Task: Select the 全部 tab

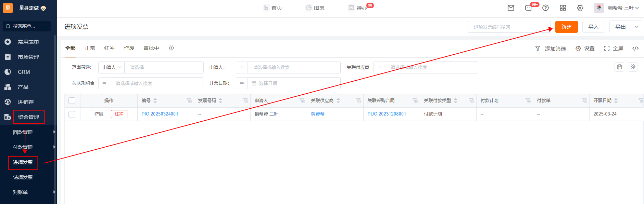Action: coord(71,48)
